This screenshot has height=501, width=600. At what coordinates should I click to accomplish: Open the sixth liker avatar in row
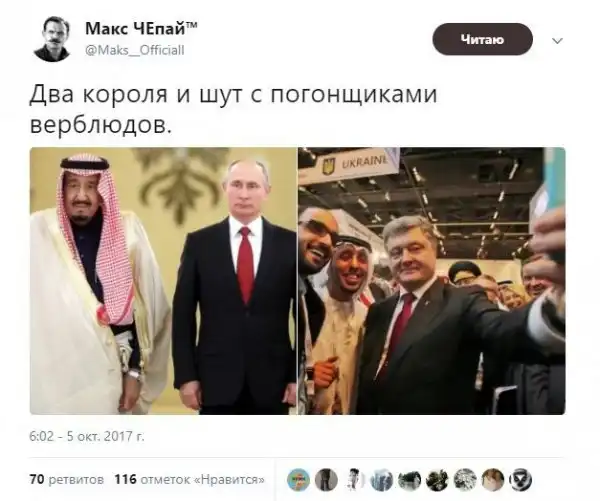click(437, 480)
